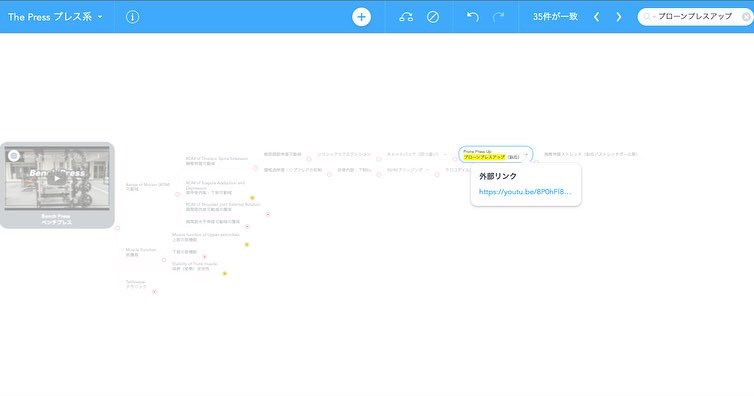The height and width of the screenshot is (396, 754).
Task: Click the round icon on Bench Press thumbnail
Action: click(x=14, y=156)
